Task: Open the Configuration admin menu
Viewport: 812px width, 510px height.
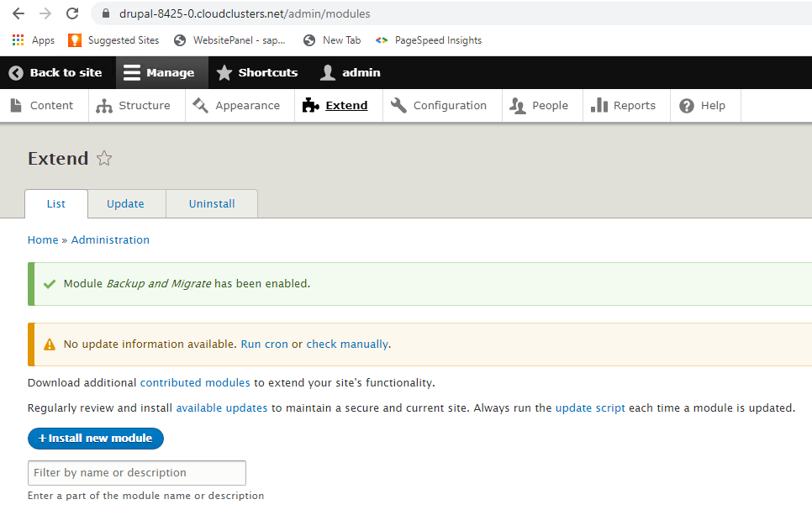Action: click(x=440, y=106)
